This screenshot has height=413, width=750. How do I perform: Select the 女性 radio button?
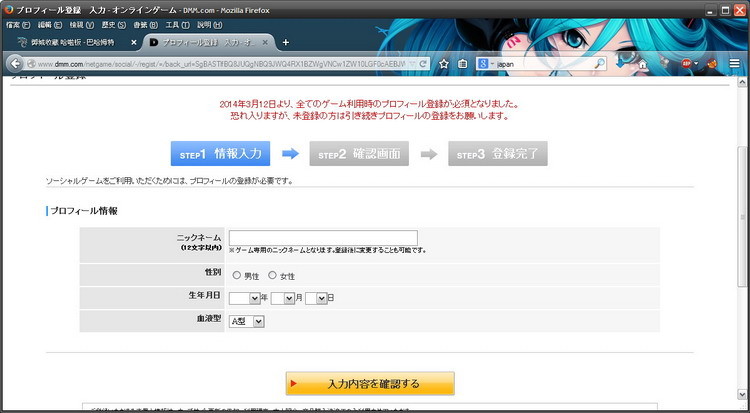(x=272, y=275)
